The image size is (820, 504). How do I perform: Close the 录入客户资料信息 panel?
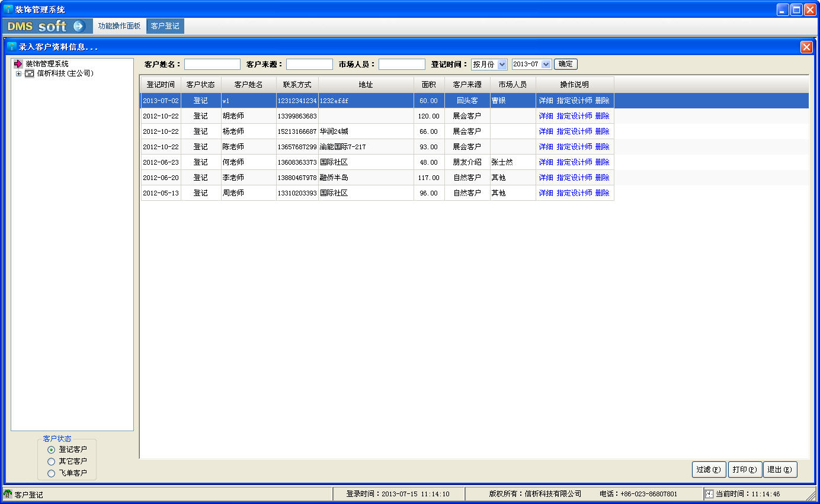click(x=806, y=47)
